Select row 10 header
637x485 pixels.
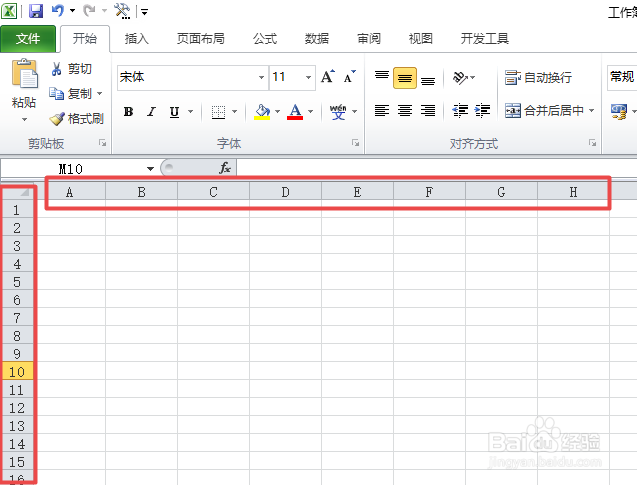coord(17,372)
